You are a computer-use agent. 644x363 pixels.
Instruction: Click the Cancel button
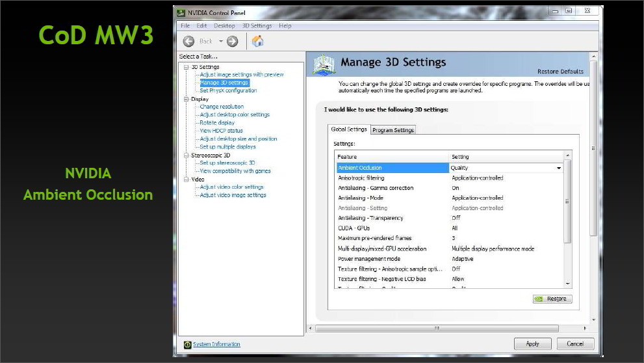coord(575,343)
